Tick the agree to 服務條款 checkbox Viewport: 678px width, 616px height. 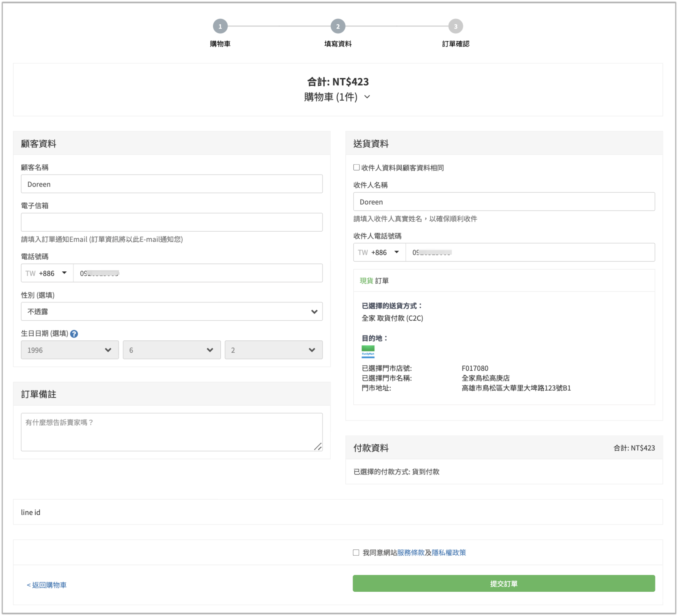tap(356, 552)
